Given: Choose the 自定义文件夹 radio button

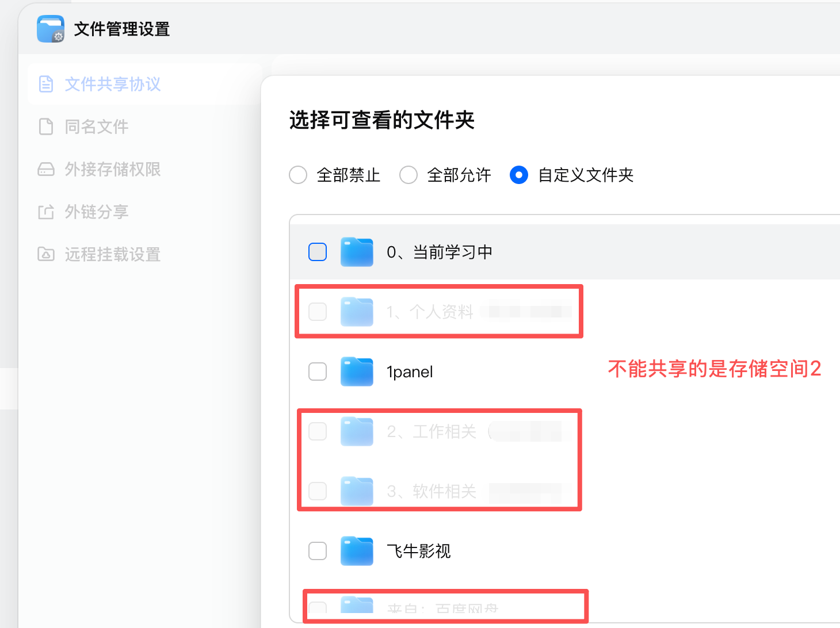Looking at the screenshot, I should pyautogui.click(x=519, y=175).
